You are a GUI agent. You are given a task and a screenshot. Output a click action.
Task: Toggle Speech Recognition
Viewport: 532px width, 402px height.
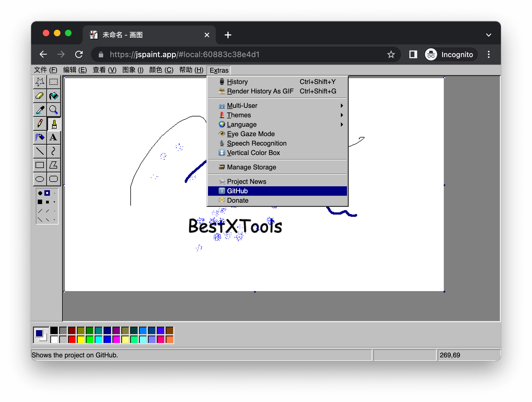tap(277, 143)
